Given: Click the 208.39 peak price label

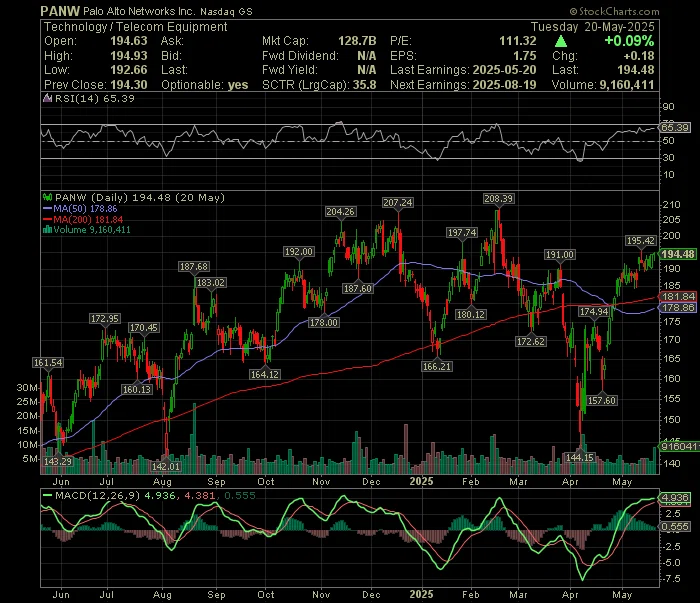Looking at the screenshot, I should [498, 198].
